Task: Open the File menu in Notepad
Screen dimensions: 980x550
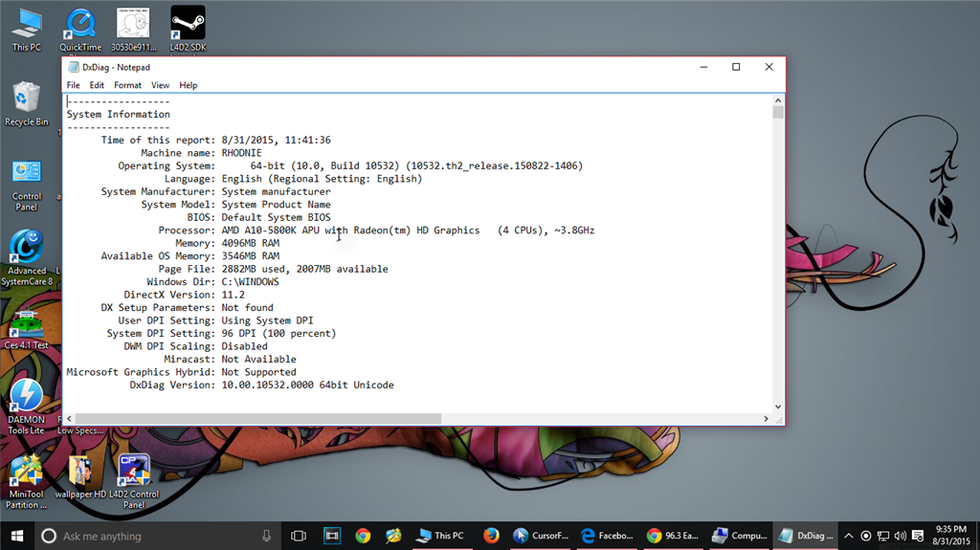Action: pyautogui.click(x=73, y=86)
